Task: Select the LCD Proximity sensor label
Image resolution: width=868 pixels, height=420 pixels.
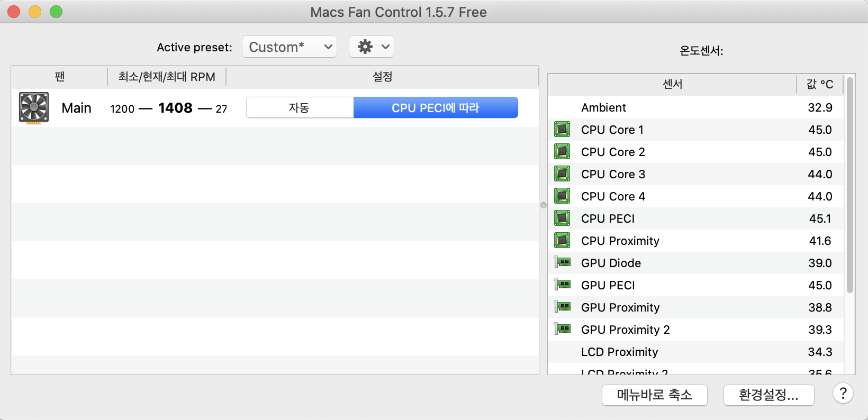Action: [619, 352]
